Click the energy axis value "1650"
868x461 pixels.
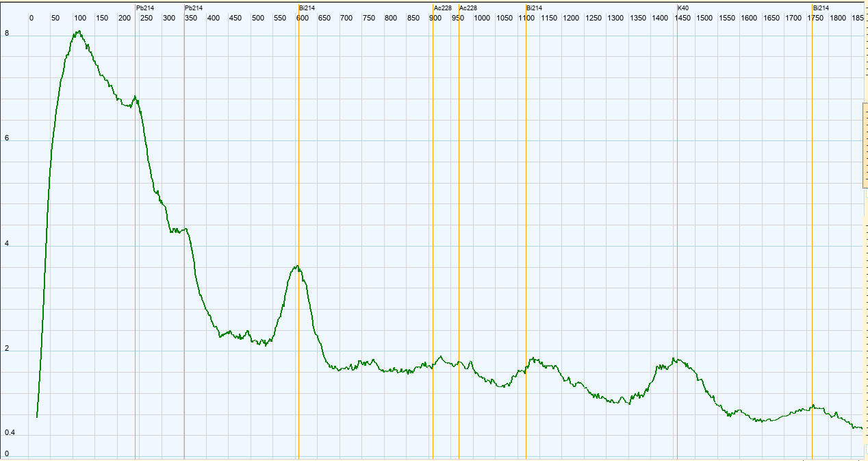771,18
